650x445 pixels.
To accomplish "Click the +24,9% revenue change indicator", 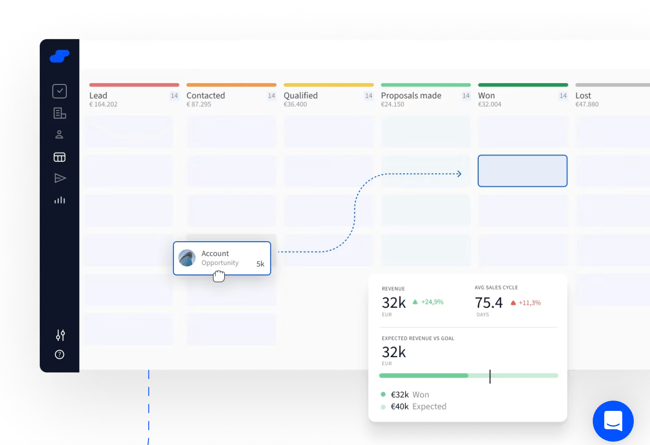I will tap(428, 302).
